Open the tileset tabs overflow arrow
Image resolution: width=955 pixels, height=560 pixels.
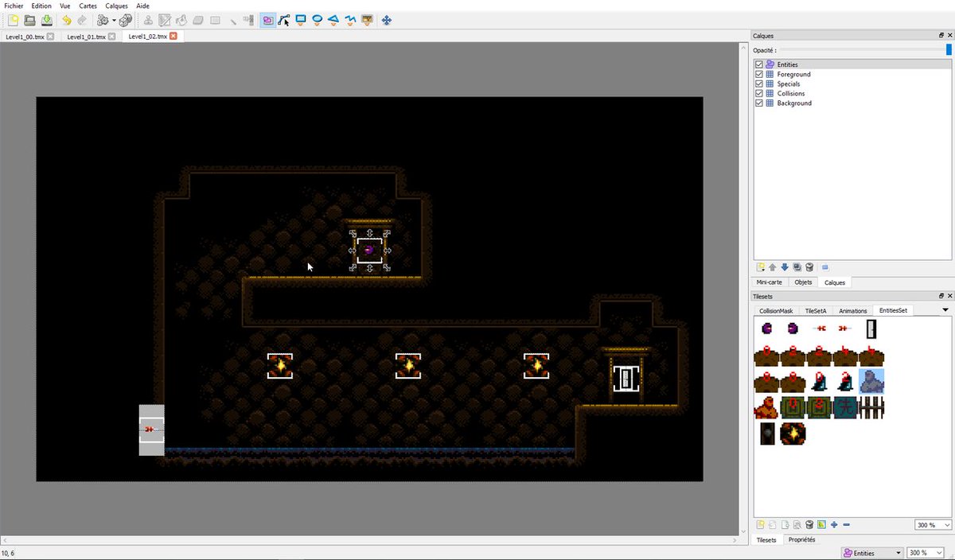coord(945,309)
